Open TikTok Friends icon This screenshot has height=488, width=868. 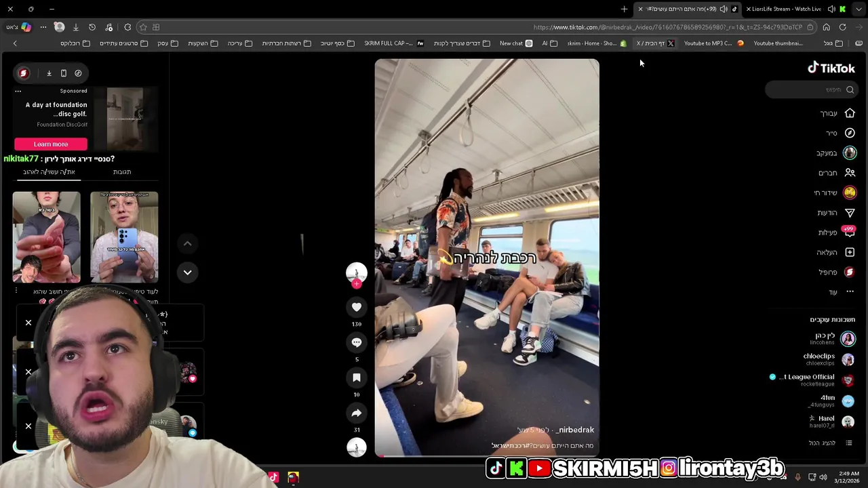[x=850, y=173]
